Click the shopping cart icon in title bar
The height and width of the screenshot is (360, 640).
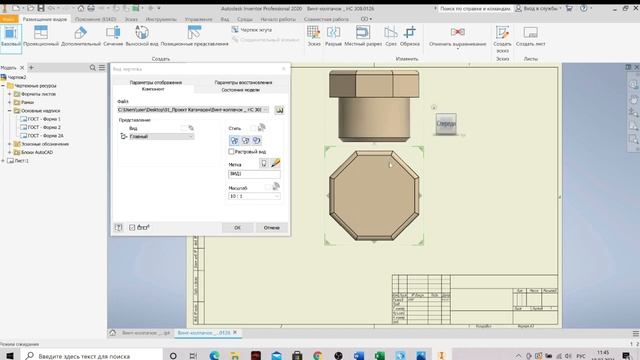[569, 8]
